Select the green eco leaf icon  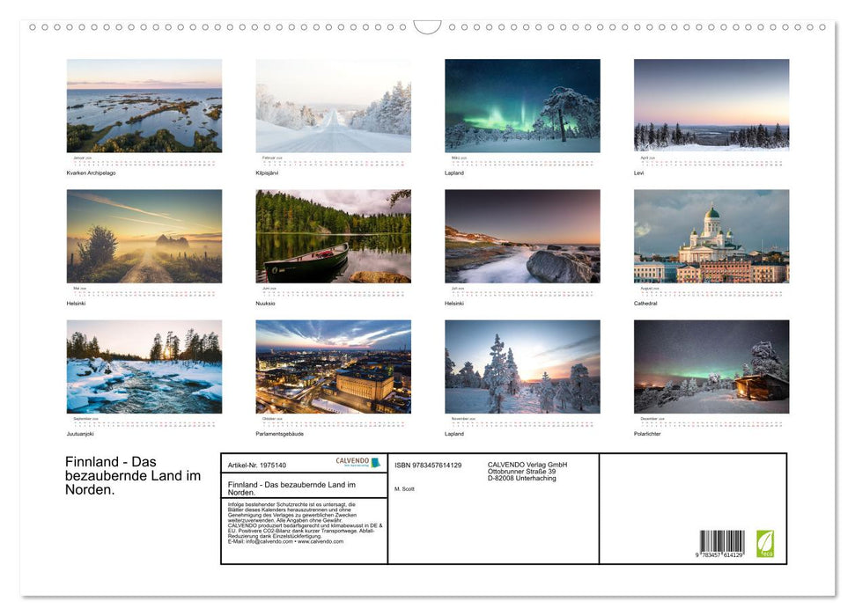(x=765, y=543)
